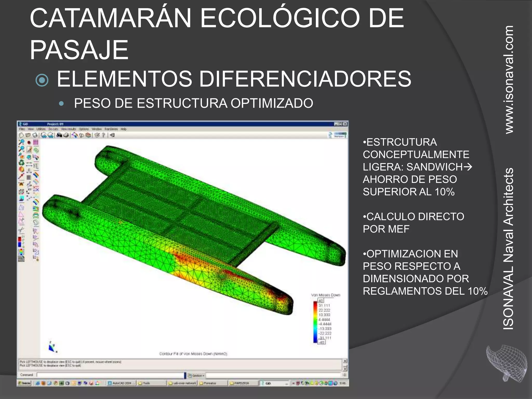This screenshot has height=399, width=532.
Task: Open the Help menu
Action: point(124,129)
